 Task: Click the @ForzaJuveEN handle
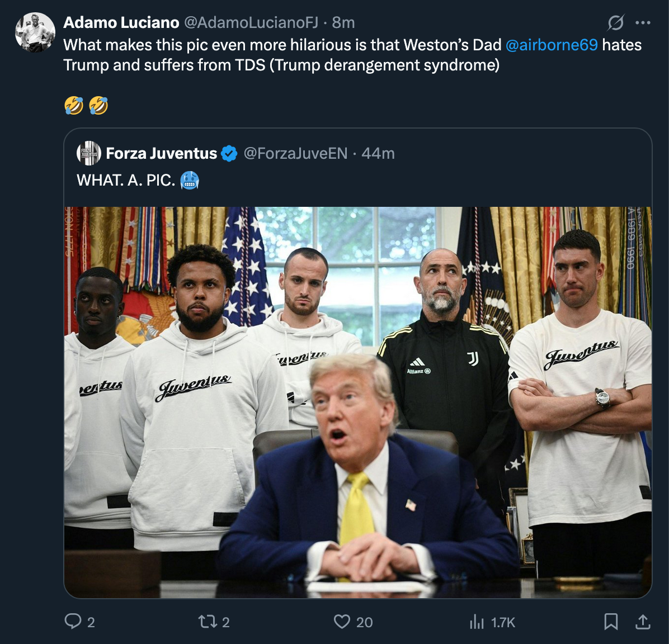(295, 154)
